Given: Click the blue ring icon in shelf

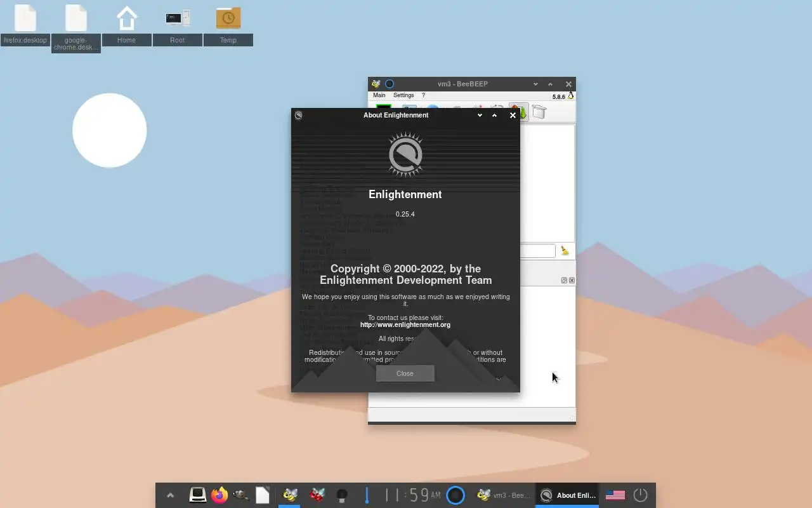Looking at the screenshot, I should (x=455, y=495).
